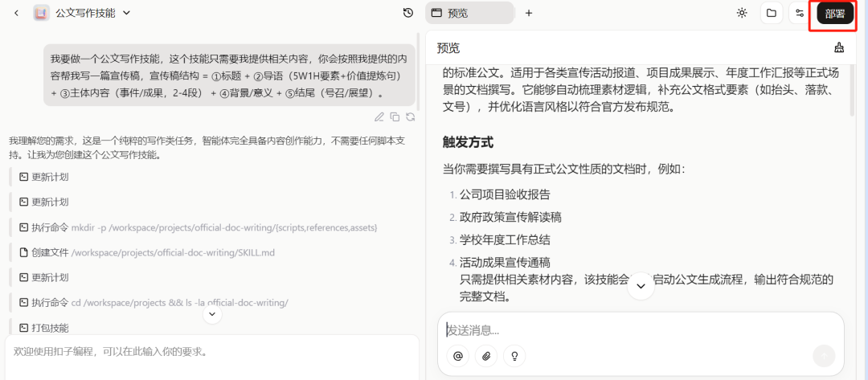The height and width of the screenshot is (380, 868).
Task: Click the 部署 deploy button
Action: [835, 14]
